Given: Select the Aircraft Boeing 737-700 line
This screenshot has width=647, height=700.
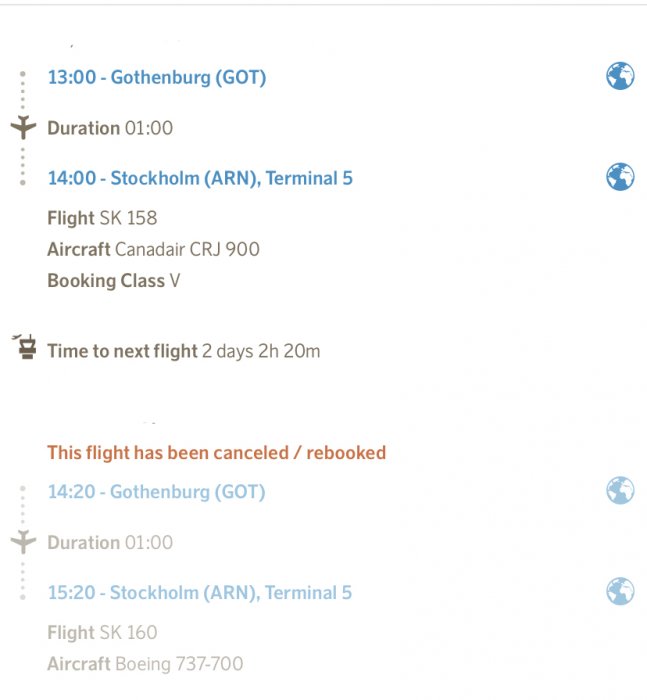Looking at the screenshot, I should [x=145, y=663].
